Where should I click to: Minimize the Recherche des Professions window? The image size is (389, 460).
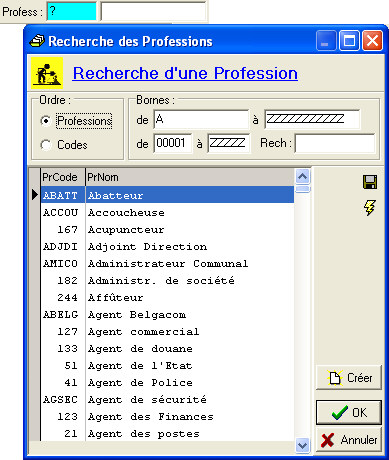325,41
